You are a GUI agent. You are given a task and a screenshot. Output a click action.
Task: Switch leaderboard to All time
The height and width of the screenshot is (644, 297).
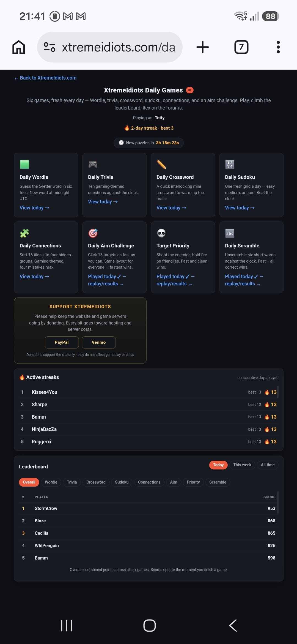(x=268, y=465)
